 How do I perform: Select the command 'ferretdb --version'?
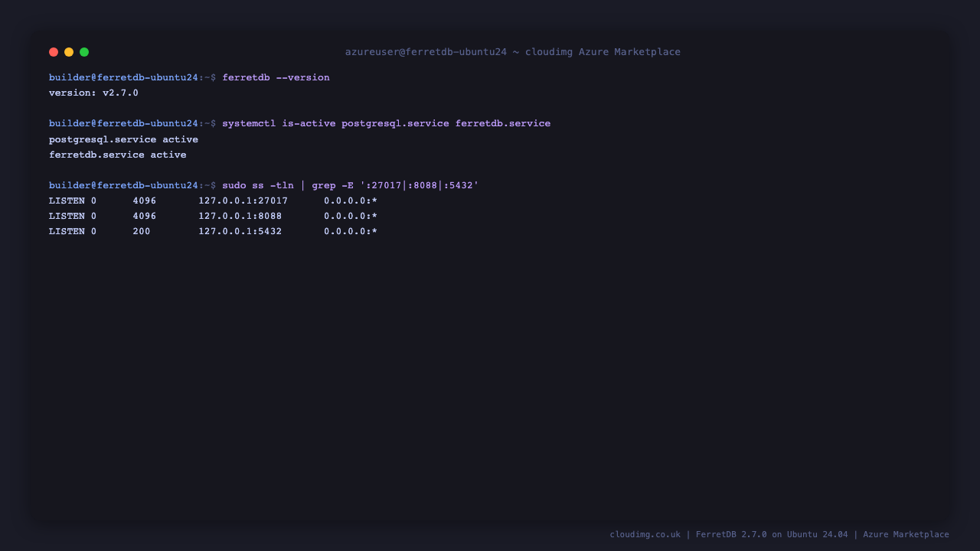tap(276, 77)
